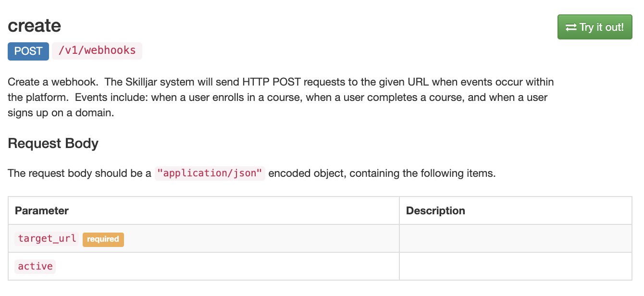
Task: Select the "application/json" code snippet
Action: (x=210, y=173)
